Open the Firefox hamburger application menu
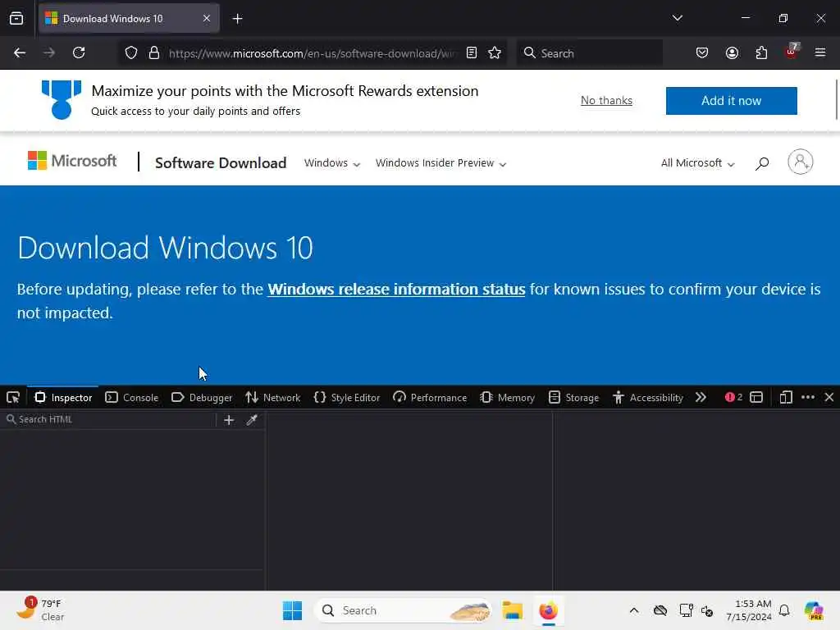This screenshot has height=630, width=840. click(x=820, y=53)
